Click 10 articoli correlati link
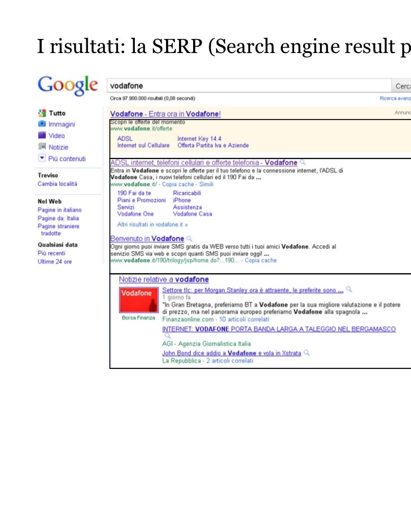 tap(244, 319)
